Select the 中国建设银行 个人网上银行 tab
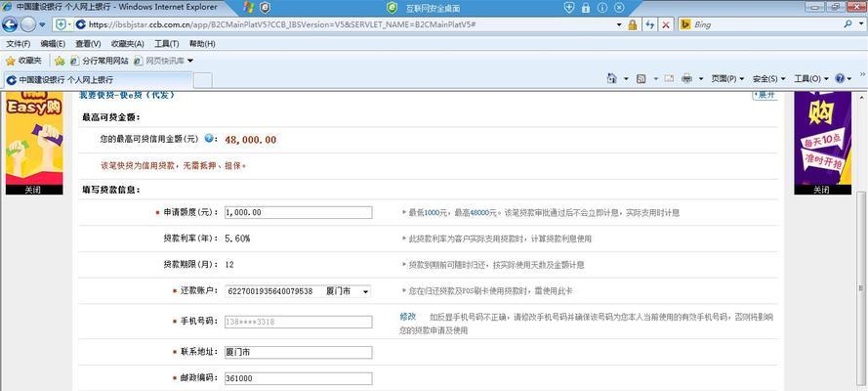This screenshot has width=868, height=391. 99,80
